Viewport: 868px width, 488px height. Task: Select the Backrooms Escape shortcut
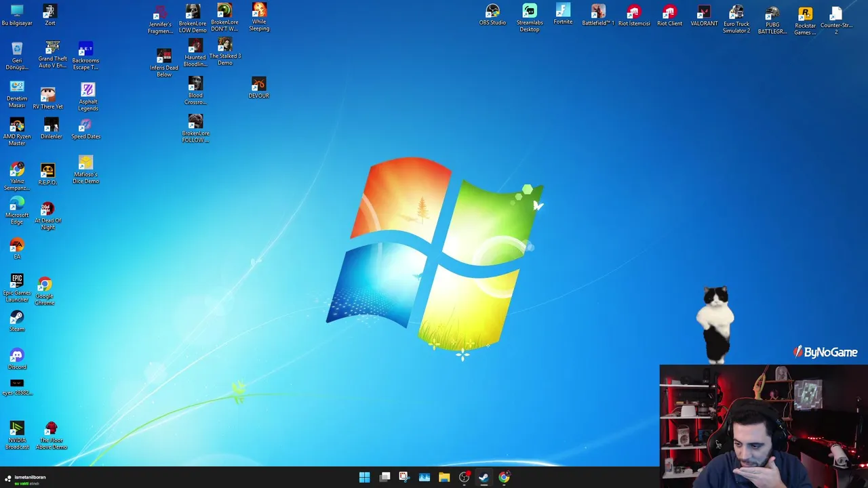85,56
